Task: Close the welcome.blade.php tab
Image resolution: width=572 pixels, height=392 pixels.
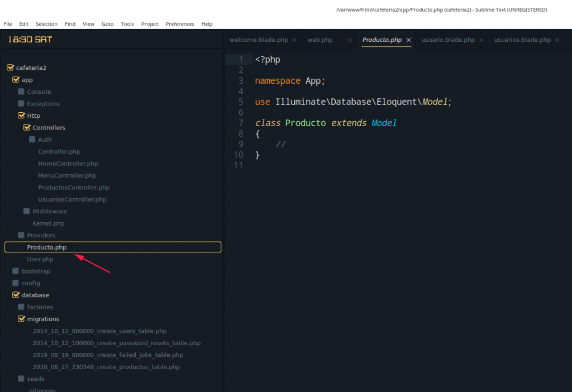Action: point(294,40)
